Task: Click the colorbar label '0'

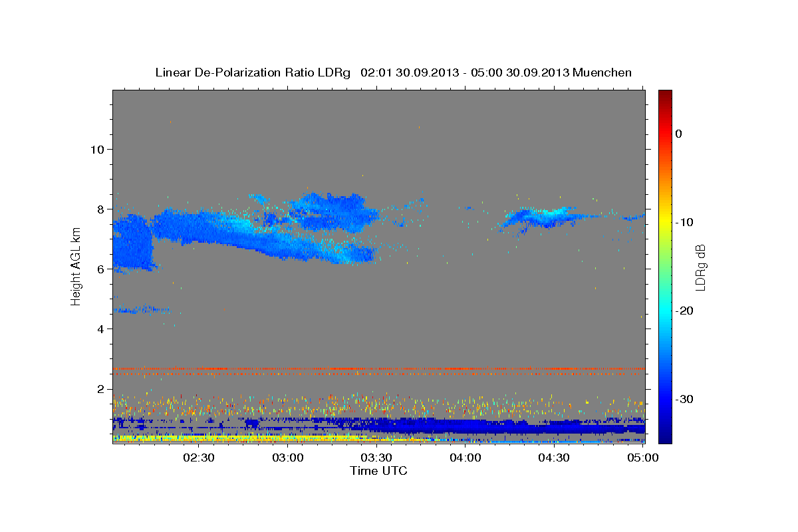Action: 679,134
